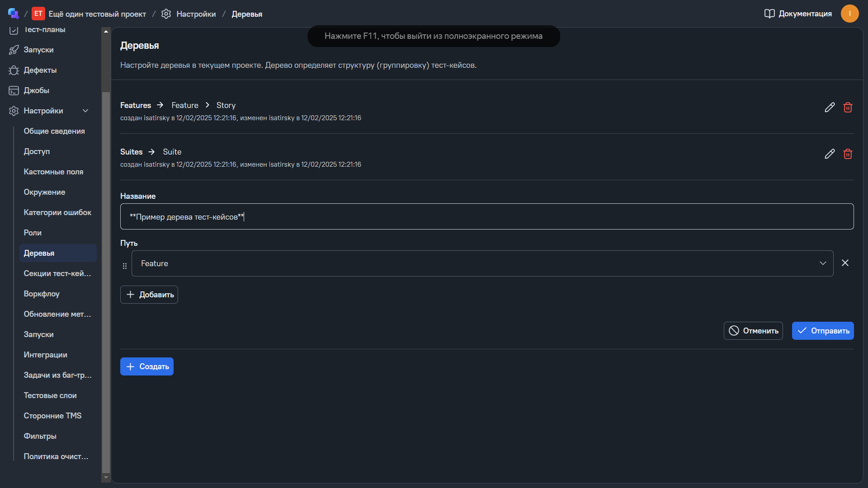Collapse the Настройки sidebar section
The width and height of the screenshot is (868, 488).
tap(85, 111)
